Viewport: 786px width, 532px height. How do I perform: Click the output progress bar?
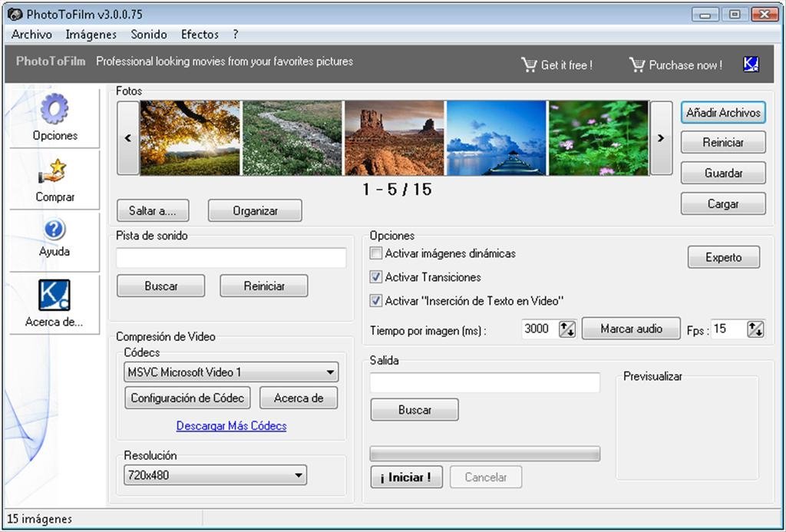tap(484, 454)
